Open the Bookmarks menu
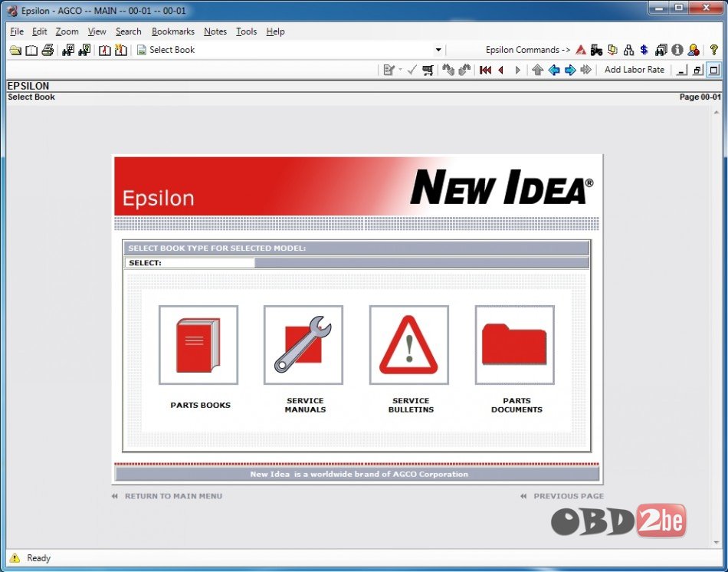This screenshot has width=728, height=572. pyautogui.click(x=172, y=31)
